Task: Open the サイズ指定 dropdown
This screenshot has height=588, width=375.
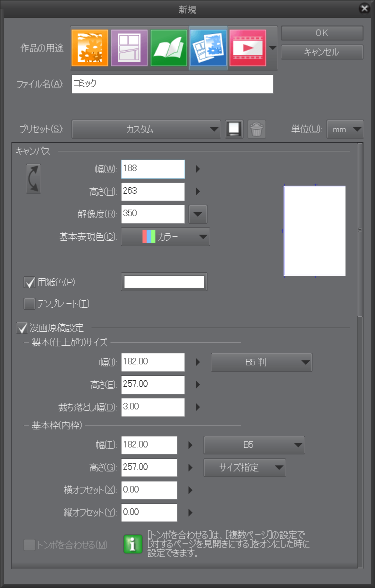Action: point(244,468)
